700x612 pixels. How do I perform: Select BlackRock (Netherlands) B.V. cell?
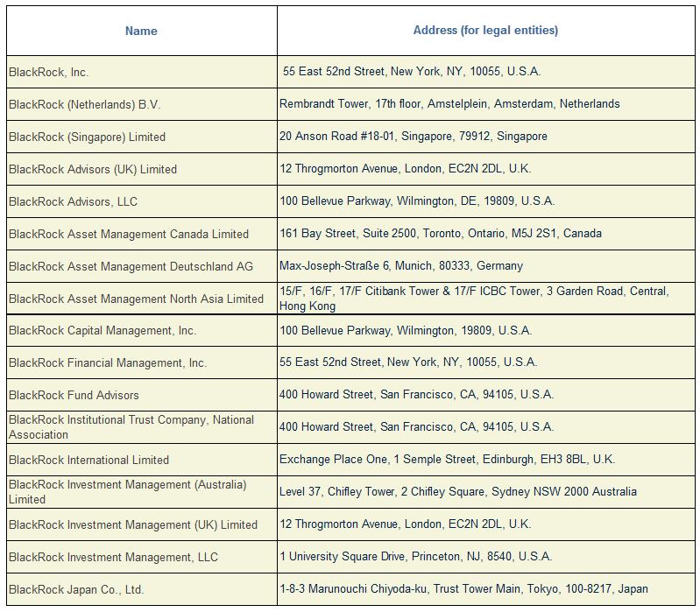pos(142,104)
